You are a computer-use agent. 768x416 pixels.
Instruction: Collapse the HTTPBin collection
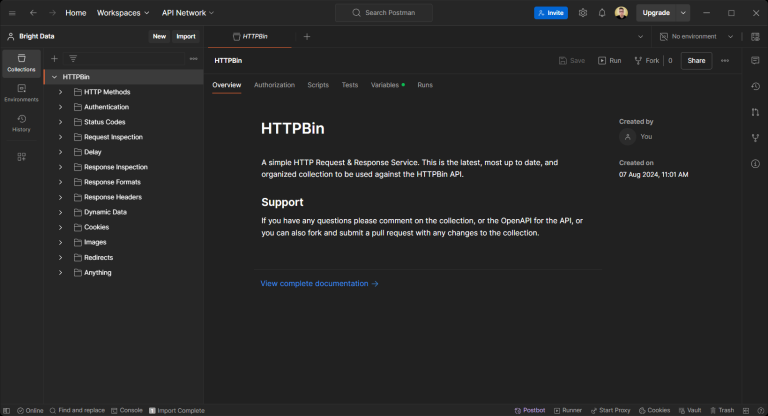coord(53,77)
